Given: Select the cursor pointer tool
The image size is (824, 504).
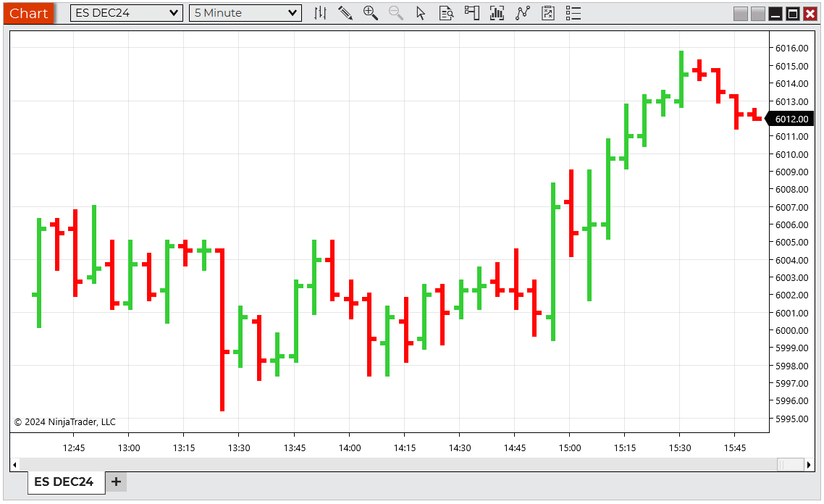Looking at the screenshot, I should (x=421, y=13).
